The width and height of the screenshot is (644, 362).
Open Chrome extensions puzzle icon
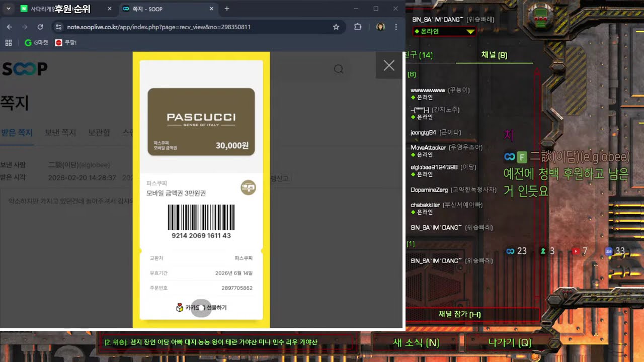(358, 27)
